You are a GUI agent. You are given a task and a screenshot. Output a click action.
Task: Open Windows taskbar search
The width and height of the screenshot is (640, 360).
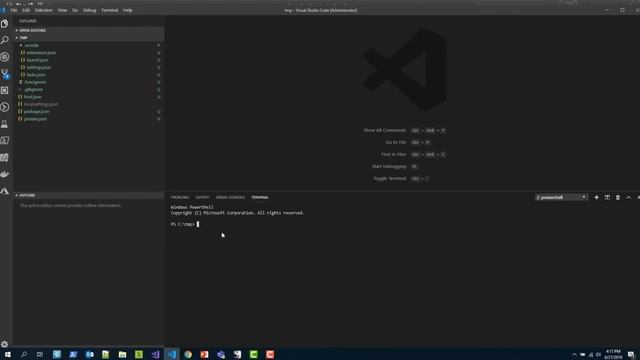(24, 354)
